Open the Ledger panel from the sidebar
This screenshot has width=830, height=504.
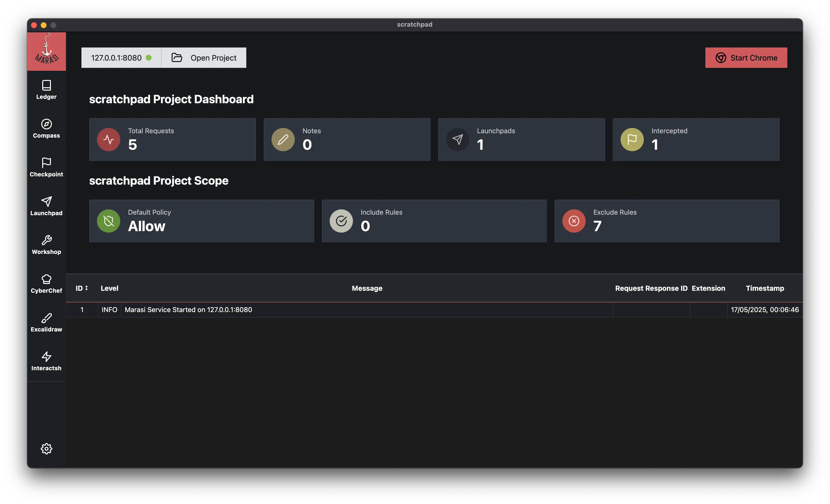tap(47, 90)
